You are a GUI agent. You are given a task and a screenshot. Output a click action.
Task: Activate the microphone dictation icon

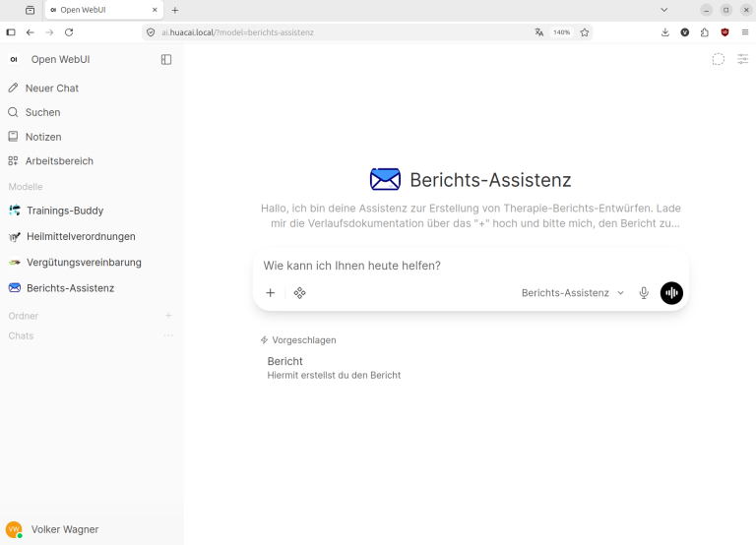(x=644, y=293)
